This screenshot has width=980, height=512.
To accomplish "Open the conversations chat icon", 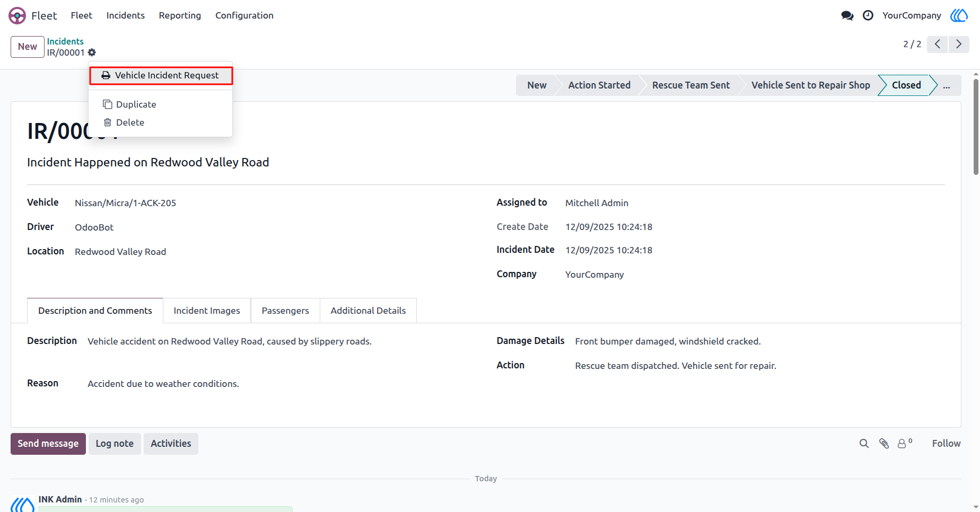I will 847,15.
